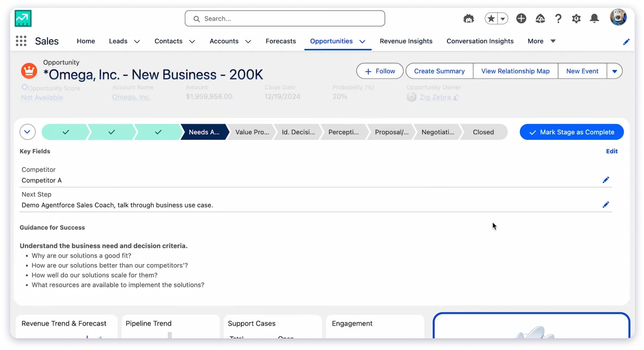Open more actions dropdown beside New Event
The width and height of the screenshot is (644, 350).
click(x=614, y=71)
